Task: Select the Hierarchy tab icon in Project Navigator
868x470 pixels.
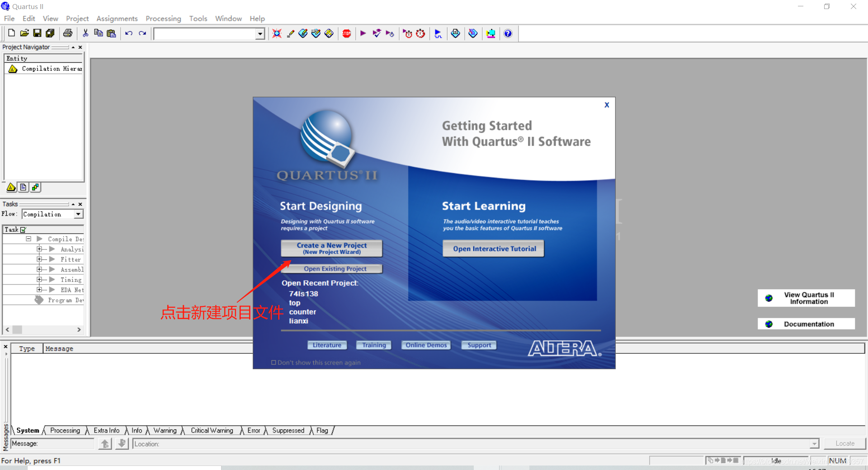Action: pyautogui.click(x=11, y=187)
